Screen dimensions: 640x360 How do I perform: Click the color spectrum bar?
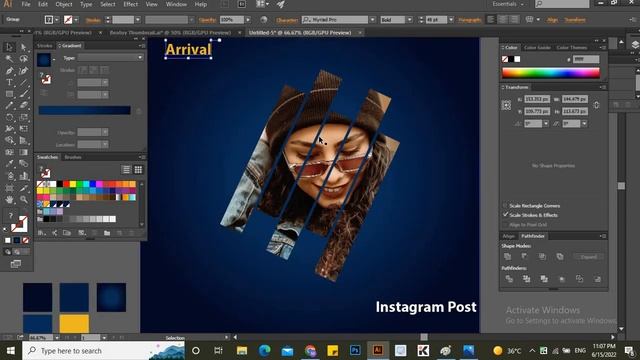551,73
